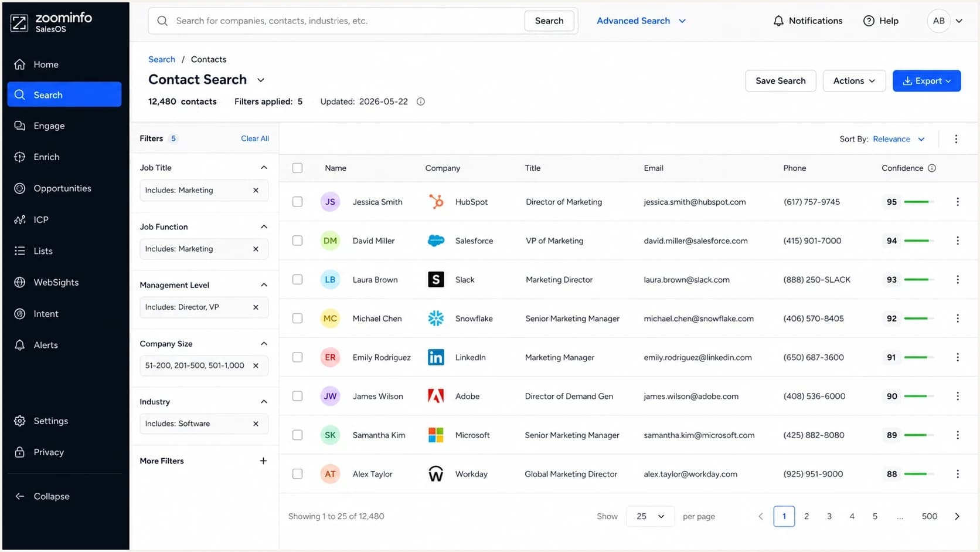Open Enrich in the sidebar
This screenshot has width=980, height=552.
[64, 157]
